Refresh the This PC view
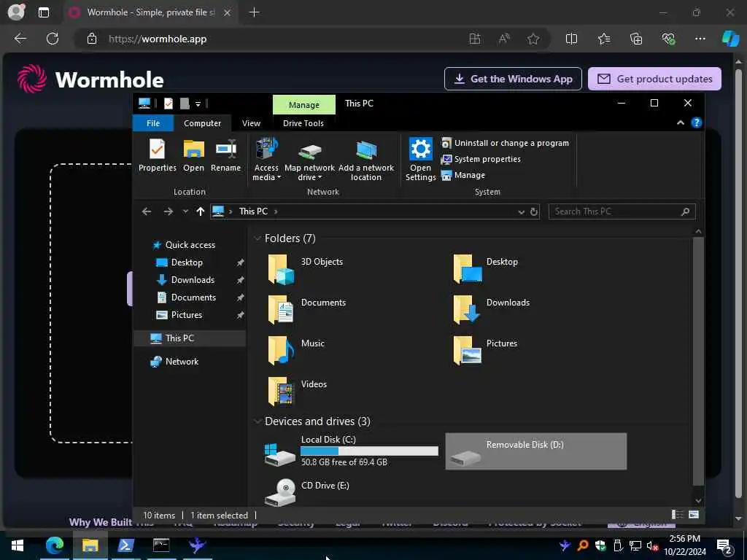The height and width of the screenshot is (560, 747). [534, 212]
